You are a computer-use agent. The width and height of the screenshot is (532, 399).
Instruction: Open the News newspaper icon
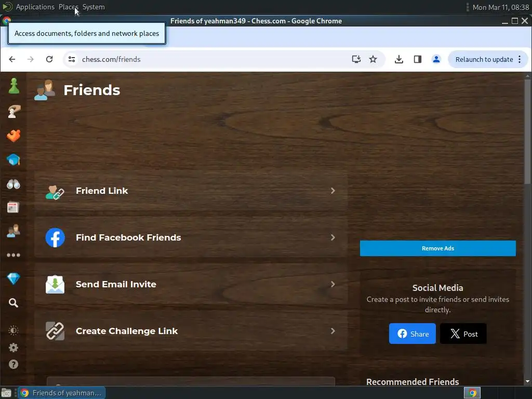[13, 207]
